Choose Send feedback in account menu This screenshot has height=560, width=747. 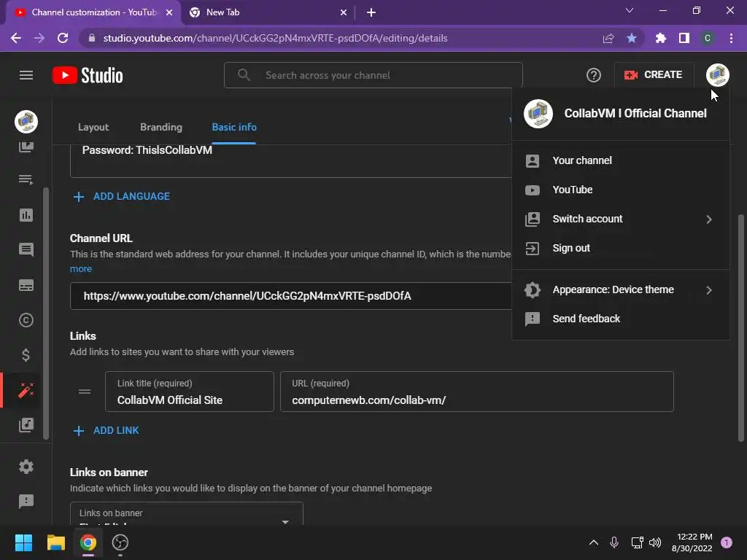(x=620, y=319)
